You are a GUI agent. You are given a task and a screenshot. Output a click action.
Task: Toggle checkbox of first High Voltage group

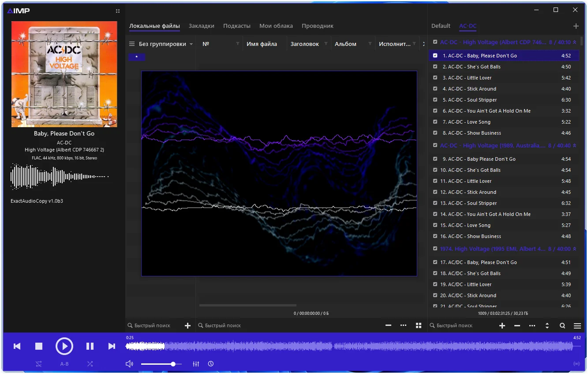click(435, 42)
